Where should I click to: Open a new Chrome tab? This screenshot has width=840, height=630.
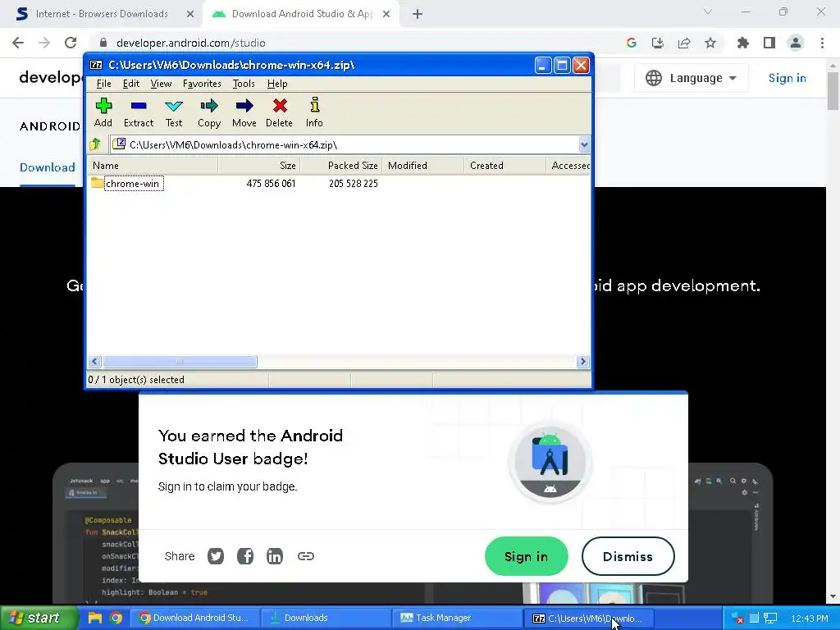tap(418, 14)
